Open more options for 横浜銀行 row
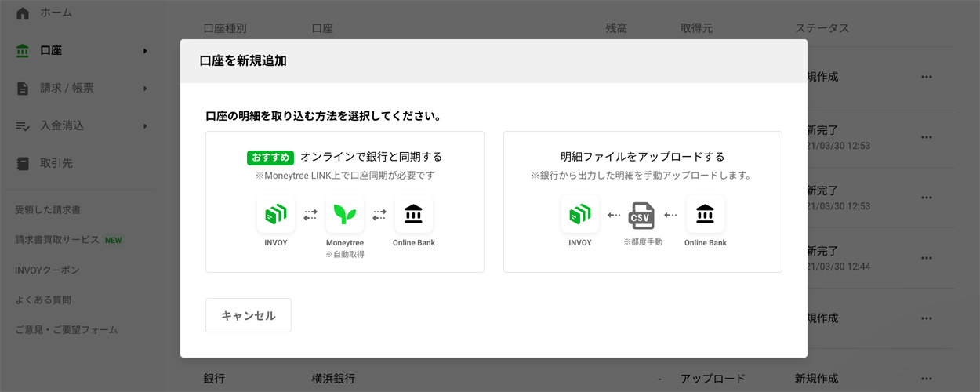Image resolution: width=980 pixels, height=392 pixels. pos(927,379)
